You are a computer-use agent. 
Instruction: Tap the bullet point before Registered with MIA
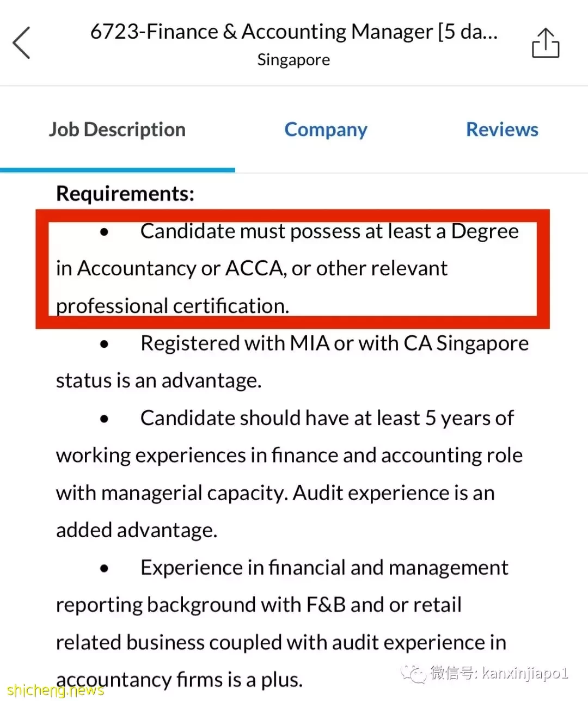[104, 345]
